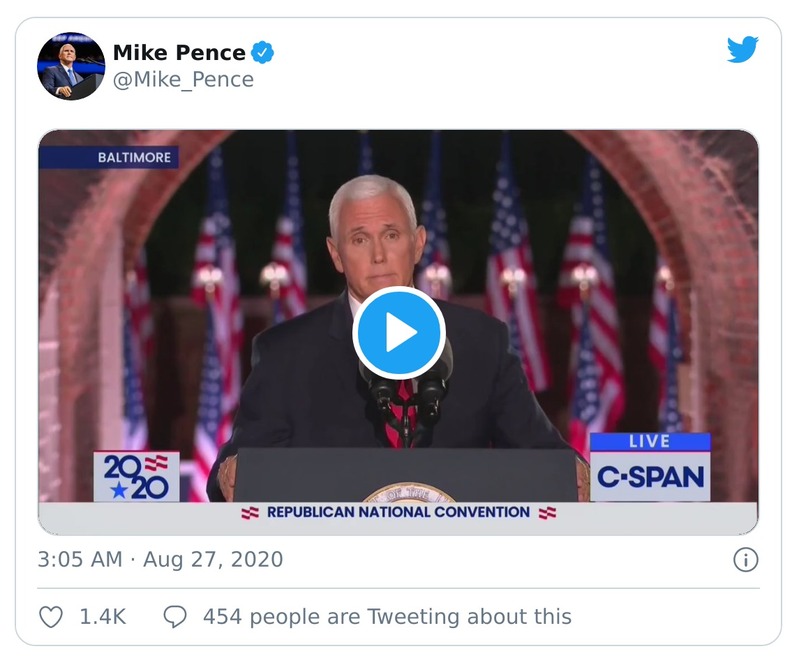Image resolution: width=799 pixels, height=665 pixels.
Task: Click the BALTIMORE location label in video
Action: tap(134, 157)
